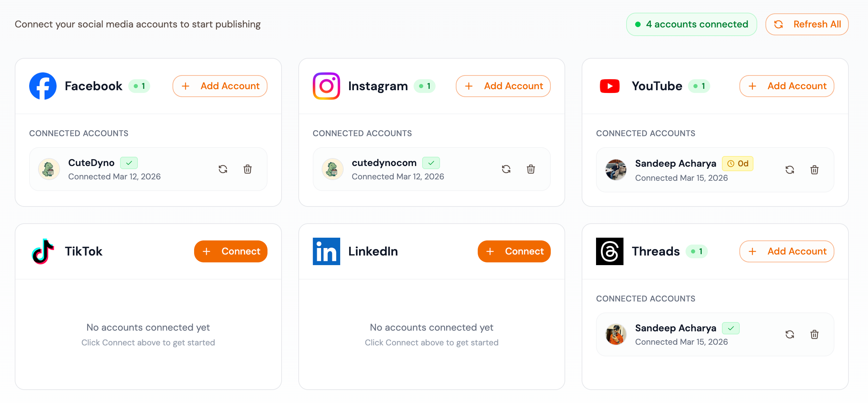
Task: Click the LinkedIn logo icon
Action: [326, 251]
